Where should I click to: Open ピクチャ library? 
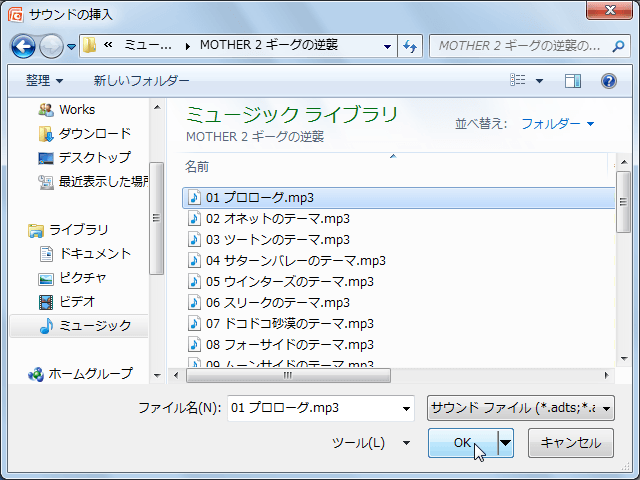click(x=83, y=278)
